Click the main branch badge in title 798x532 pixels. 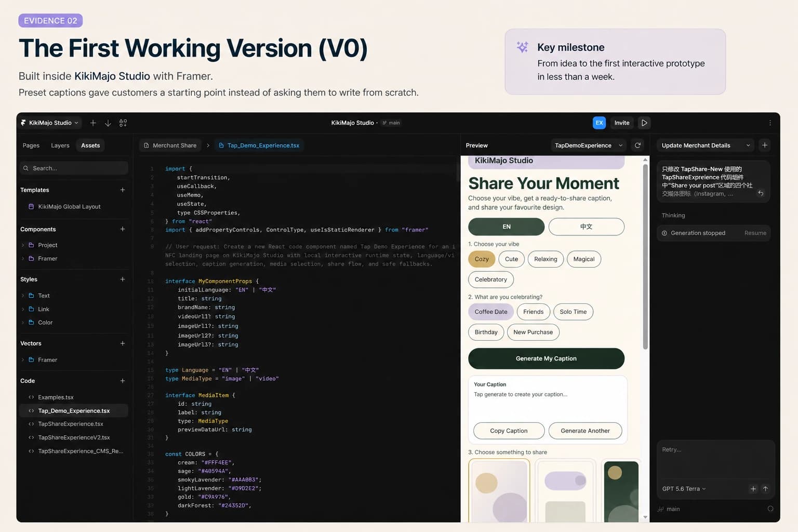[391, 123]
